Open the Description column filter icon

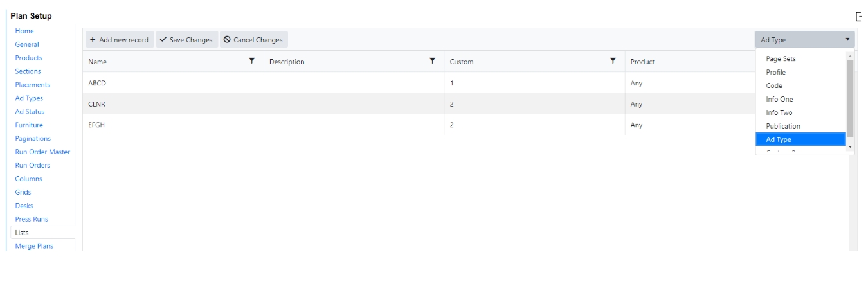click(x=433, y=61)
